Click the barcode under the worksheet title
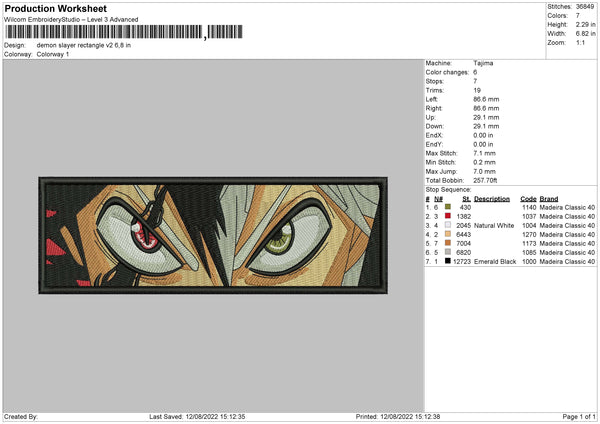 tap(124, 32)
